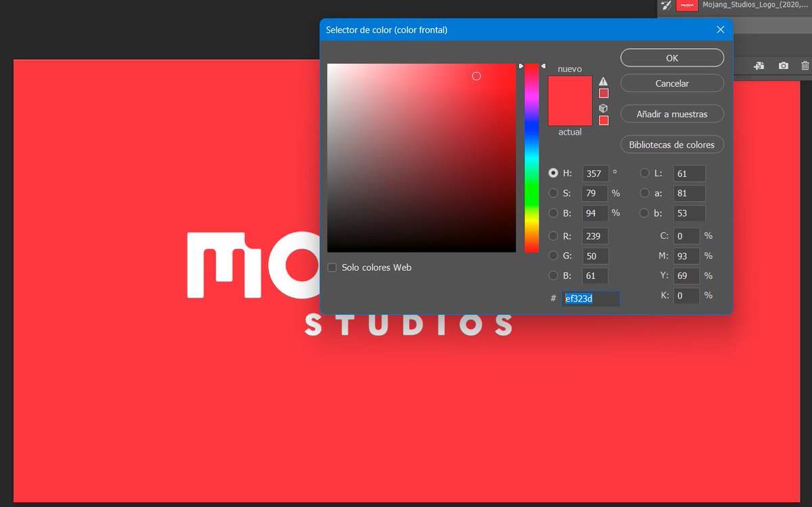Image resolution: width=812 pixels, height=507 pixels.
Task: Click the G value field 50
Action: pyautogui.click(x=595, y=256)
